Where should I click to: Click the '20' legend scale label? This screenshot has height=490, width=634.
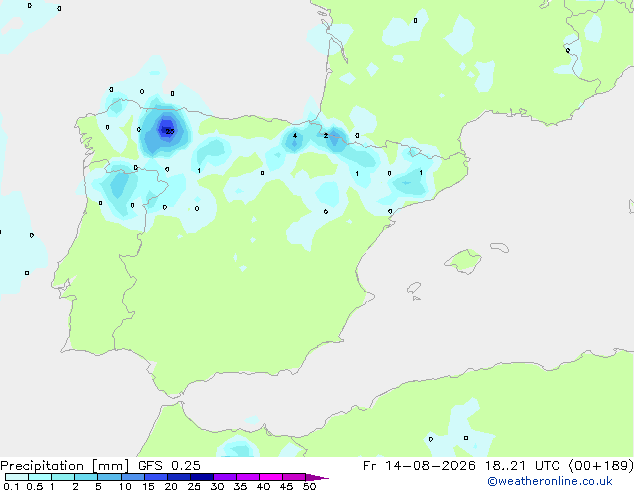(171, 486)
